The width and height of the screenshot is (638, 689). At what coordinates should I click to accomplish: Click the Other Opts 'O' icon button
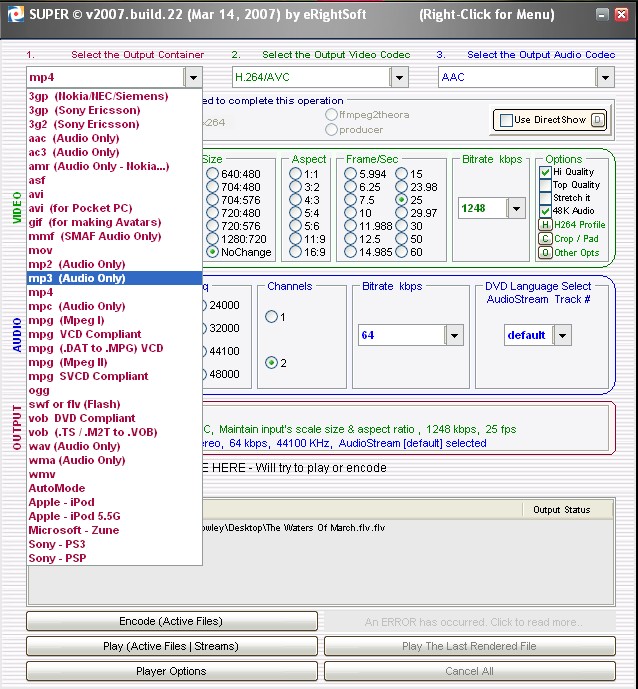pyautogui.click(x=545, y=253)
